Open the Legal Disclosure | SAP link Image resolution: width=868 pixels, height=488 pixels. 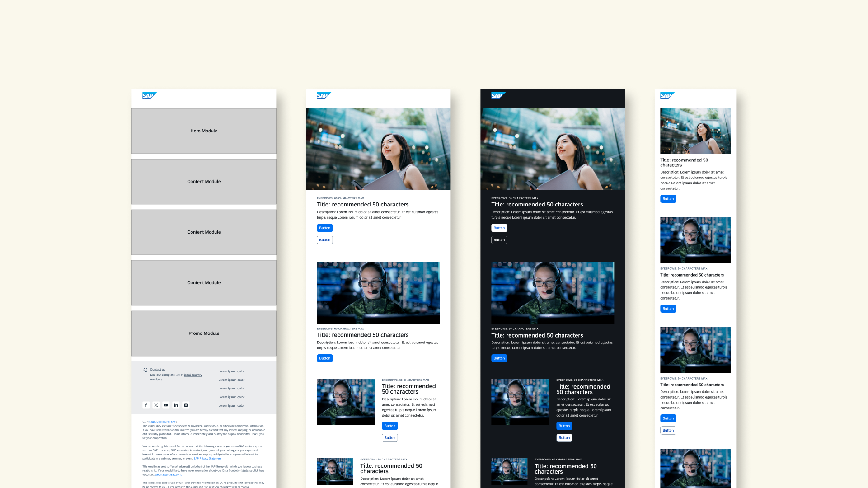pyautogui.click(x=163, y=422)
